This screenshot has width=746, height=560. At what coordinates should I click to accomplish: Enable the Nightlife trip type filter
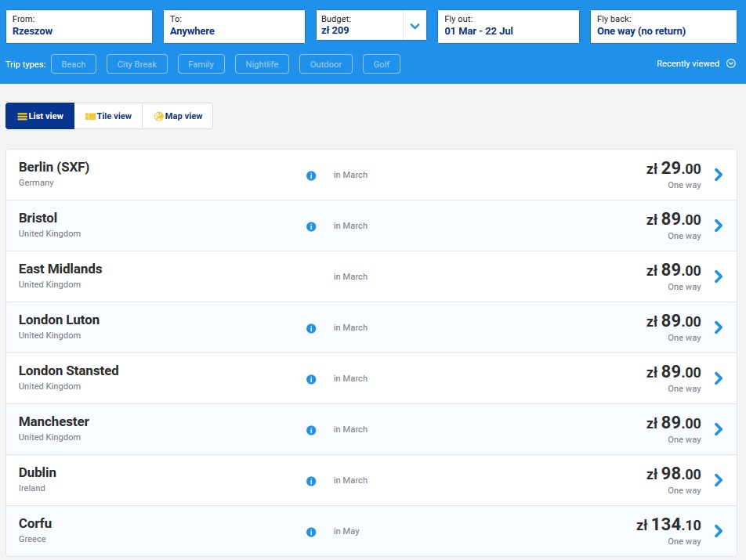click(x=262, y=64)
